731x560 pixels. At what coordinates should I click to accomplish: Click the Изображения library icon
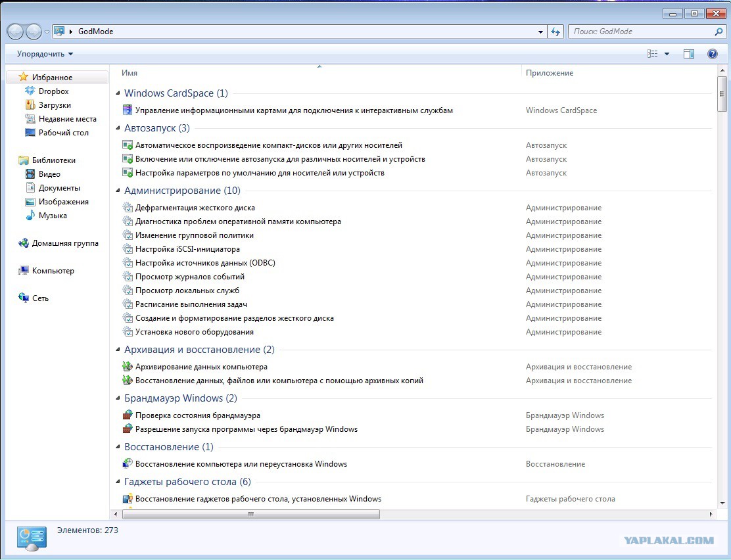click(x=30, y=201)
